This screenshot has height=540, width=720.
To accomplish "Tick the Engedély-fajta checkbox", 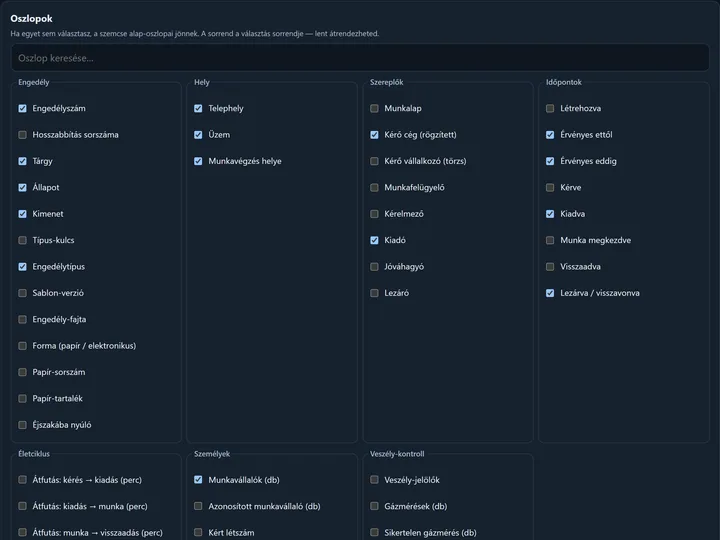I will pos(22,319).
